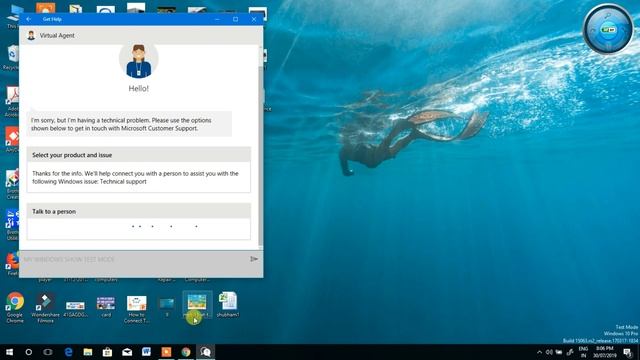640x360 pixels.
Task: Click the Virtual Agent avatar image
Action: pyautogui.click(x=139, y=60)
